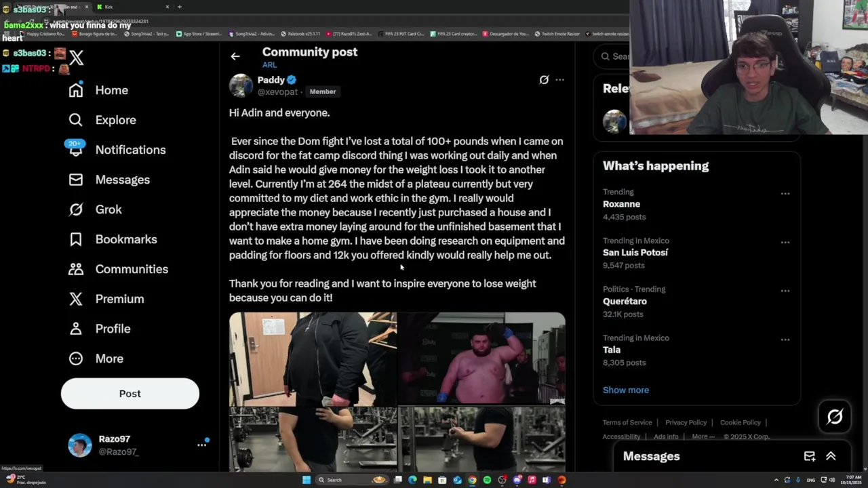The image size is (868, 488).
Task: Open top-right shirtless gym photo
Action: [x=481, y=359]
